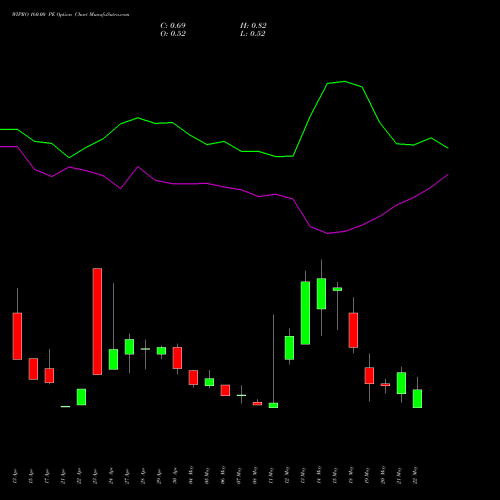Click the chart title text at top left
500x500 pixels.
[70, 15]
